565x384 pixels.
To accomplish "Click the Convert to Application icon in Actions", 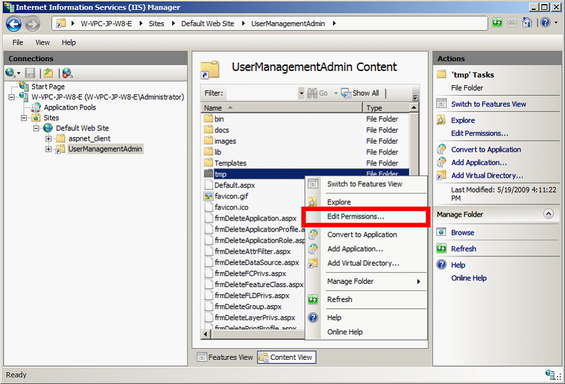I will [x=441, y=149].
